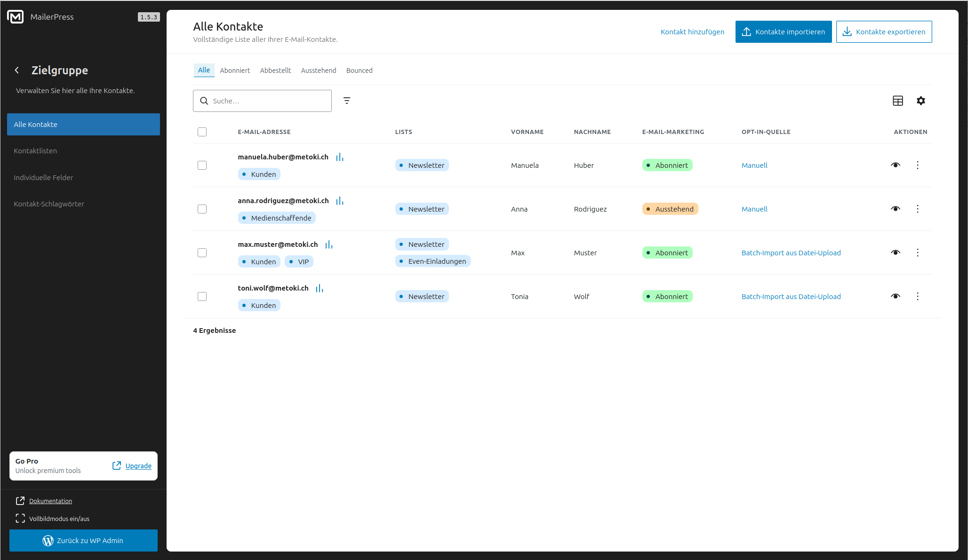Click the MailerPress logo icon
This screenshot has width=968, height=560.
tap(16, 17)
